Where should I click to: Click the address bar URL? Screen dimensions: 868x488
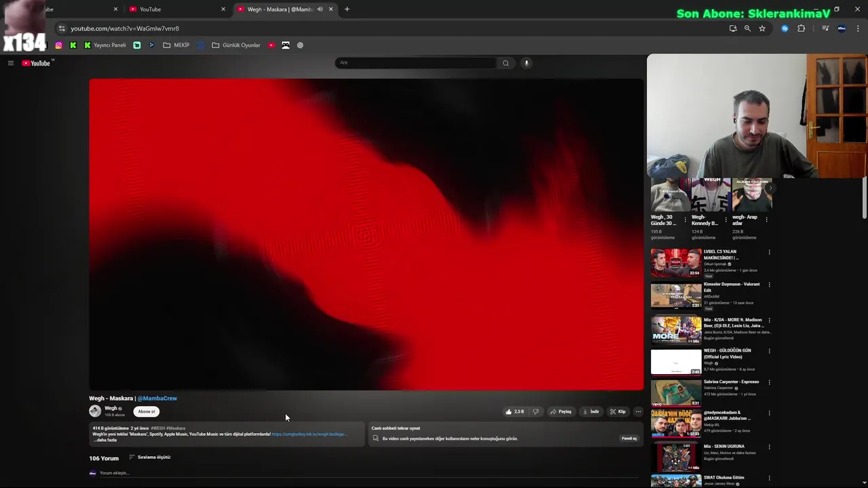[x=125, y=28]
